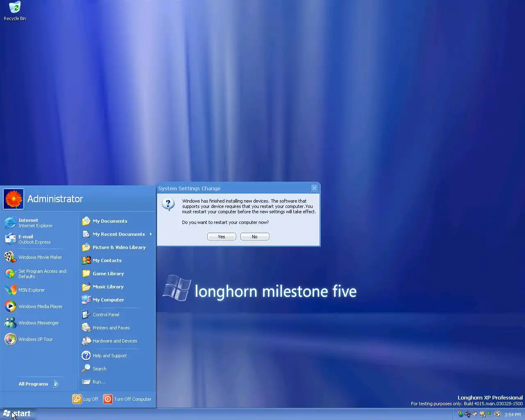Open Windows Movie Maker
The height and width of the screenshot is (420, 525).
pyautogui.click(x=39, y=257)
